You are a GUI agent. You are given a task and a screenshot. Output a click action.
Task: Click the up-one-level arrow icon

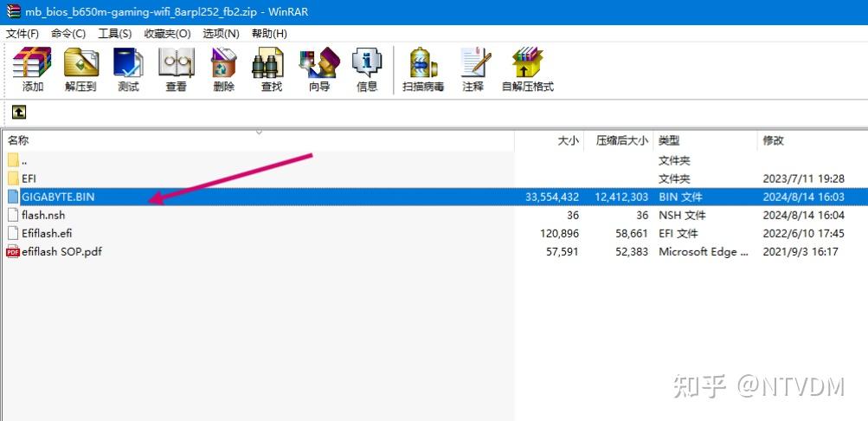click(x=19, y=113)
